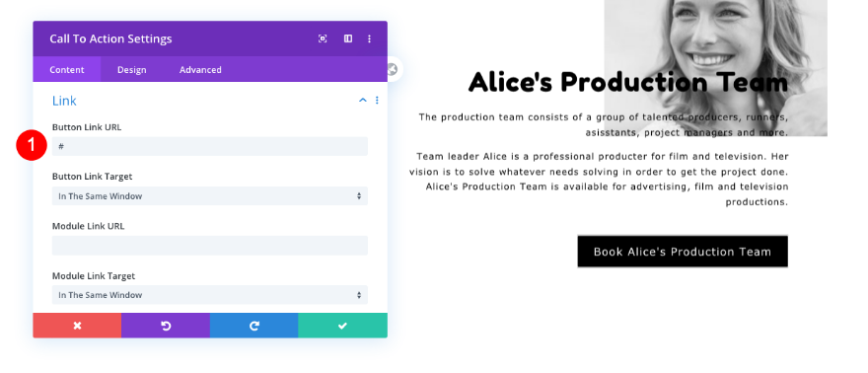
Task: Open the Link section three-dot options
Action: 377,101
